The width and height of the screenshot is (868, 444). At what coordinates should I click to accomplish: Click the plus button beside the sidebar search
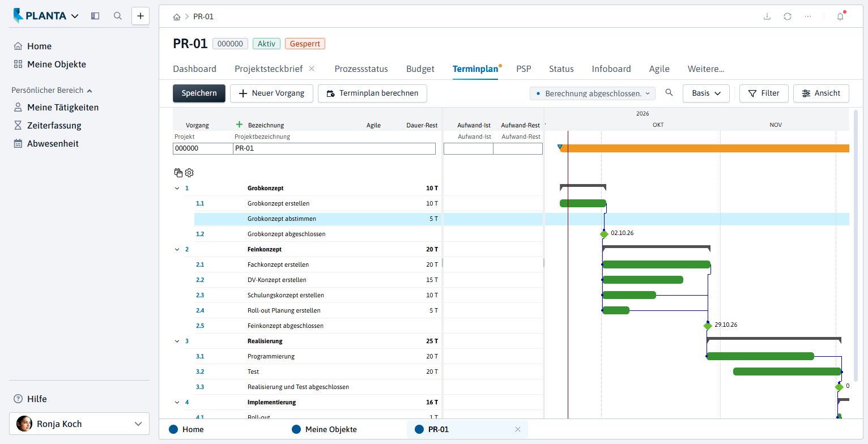coord(141,16)
